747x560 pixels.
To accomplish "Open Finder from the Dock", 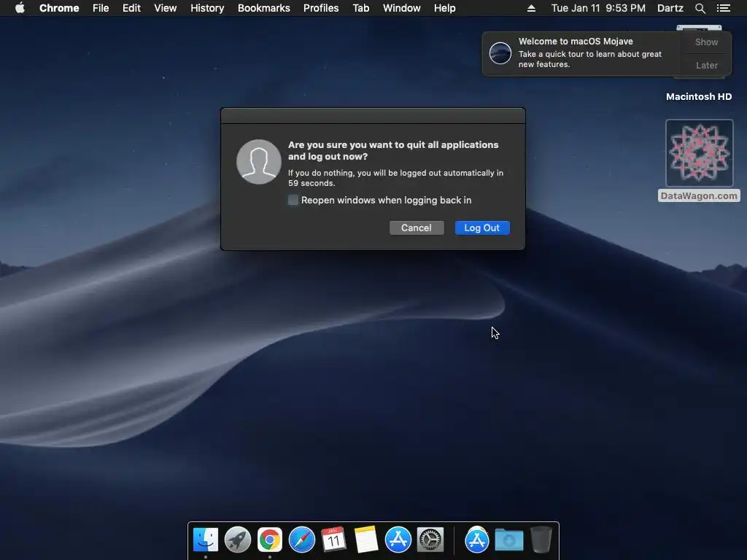I will 206,540.
